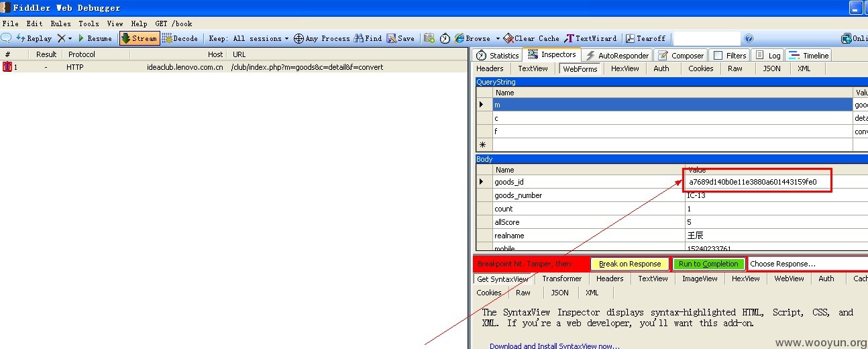868x349 pixels.
Task: Click the comment balloon toolbar icon
Action: pyautogui.click(x=6, y=38)
